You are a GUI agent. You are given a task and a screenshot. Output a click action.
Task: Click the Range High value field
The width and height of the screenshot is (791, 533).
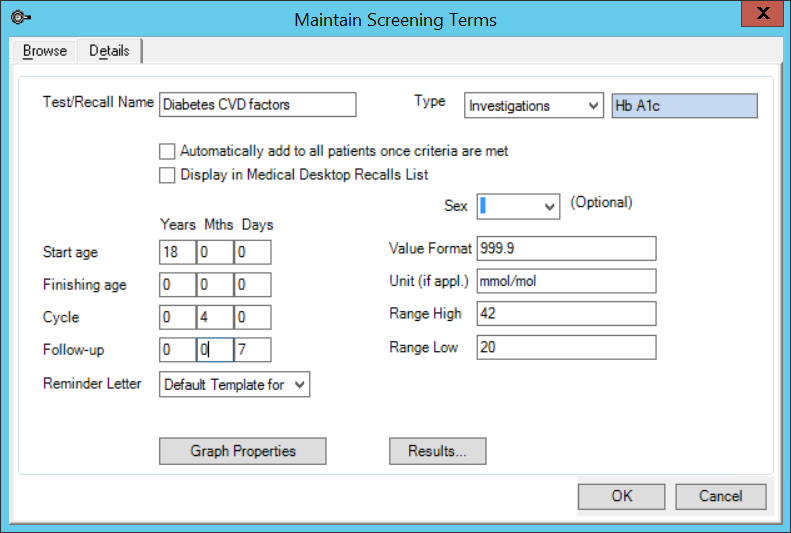tap(566, 314)
